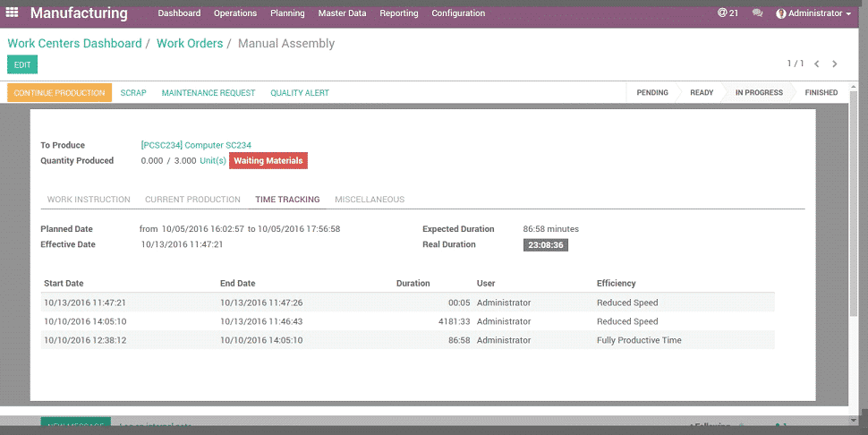Open the Reporting menu
Image resolution: width=868 pixels, height=435 pixels.
[398, 13]
